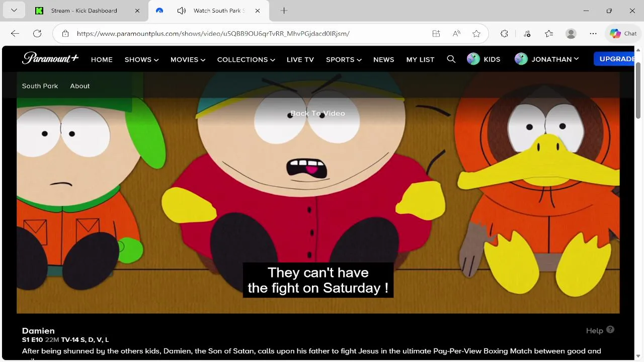
Task: Open Settings and more menu
Action: pyautogui.click(x=593, y=34)
